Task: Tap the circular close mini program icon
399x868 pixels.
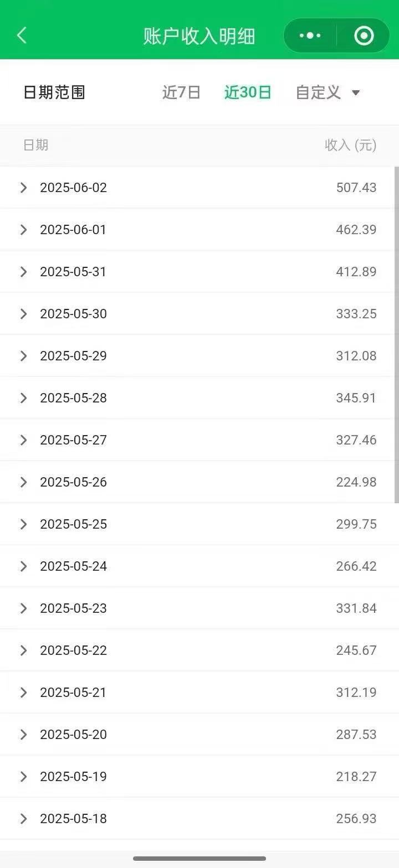Action: (x=364, y=36)
